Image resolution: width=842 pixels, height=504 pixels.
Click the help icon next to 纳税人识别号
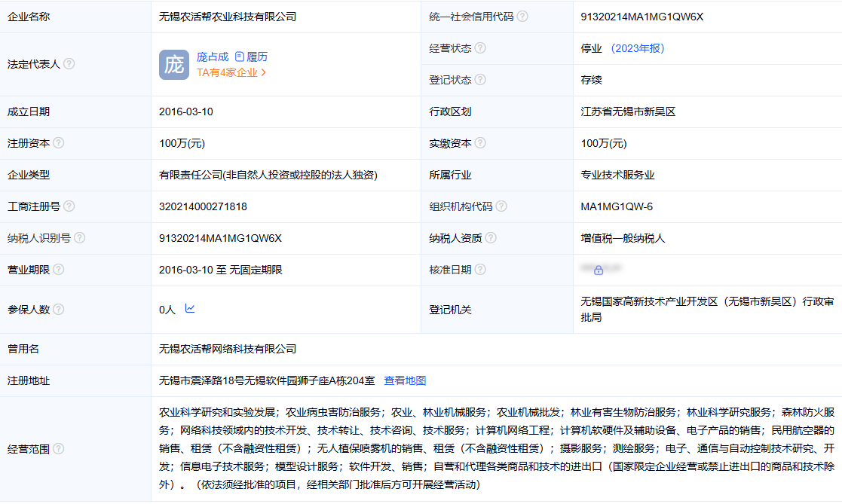pos(79,238)
